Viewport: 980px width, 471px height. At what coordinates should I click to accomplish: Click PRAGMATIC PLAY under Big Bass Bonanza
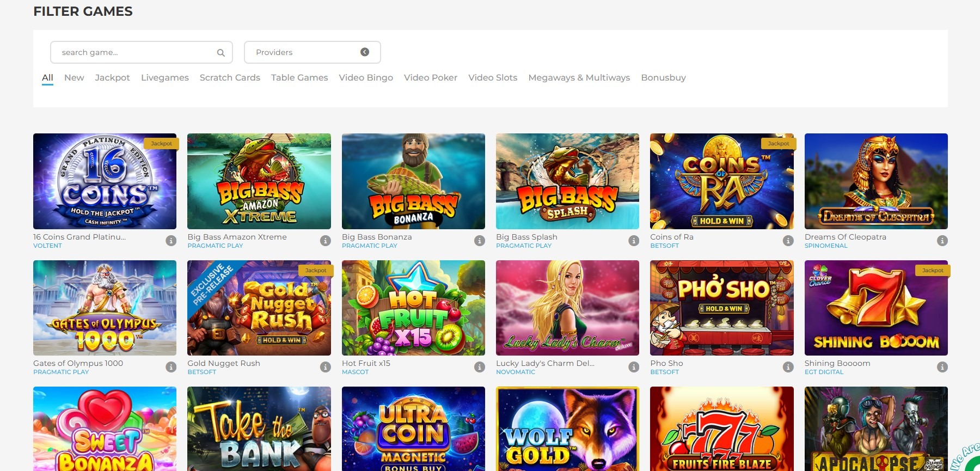370,246
